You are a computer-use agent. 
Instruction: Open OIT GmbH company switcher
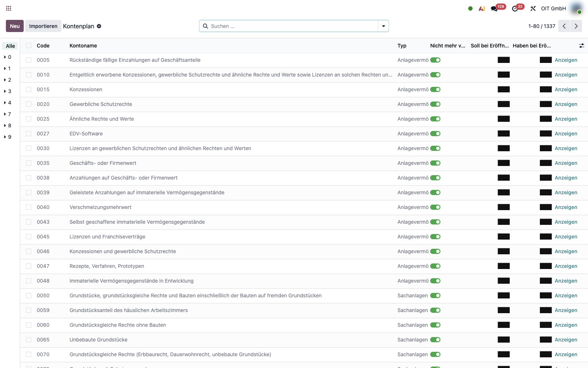point(553,8)
